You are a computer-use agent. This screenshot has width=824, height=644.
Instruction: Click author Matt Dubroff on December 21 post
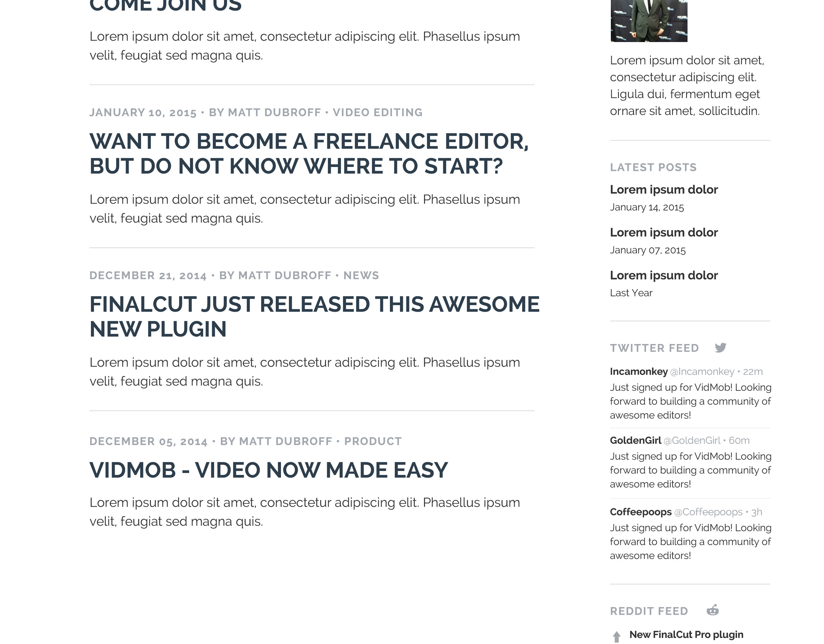point(285,275)
